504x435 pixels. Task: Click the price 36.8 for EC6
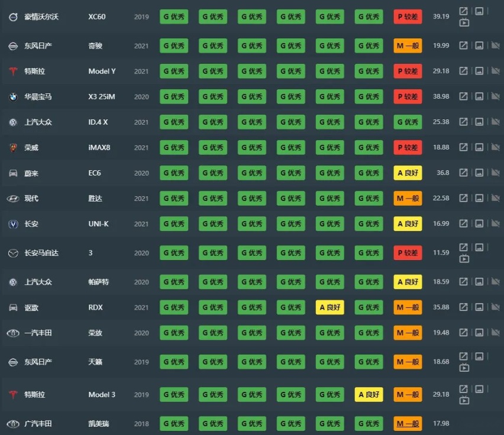442,173
